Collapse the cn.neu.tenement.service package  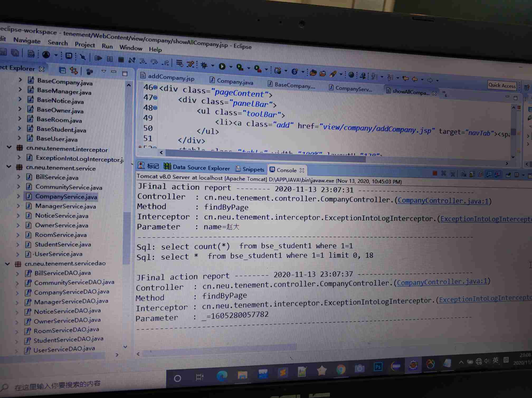click(9, 167)
